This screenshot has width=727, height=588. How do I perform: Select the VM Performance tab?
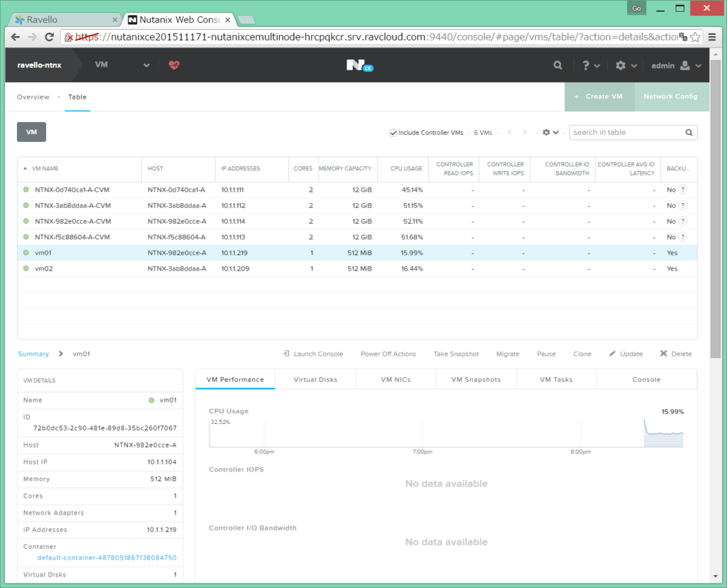click(235, 379)
